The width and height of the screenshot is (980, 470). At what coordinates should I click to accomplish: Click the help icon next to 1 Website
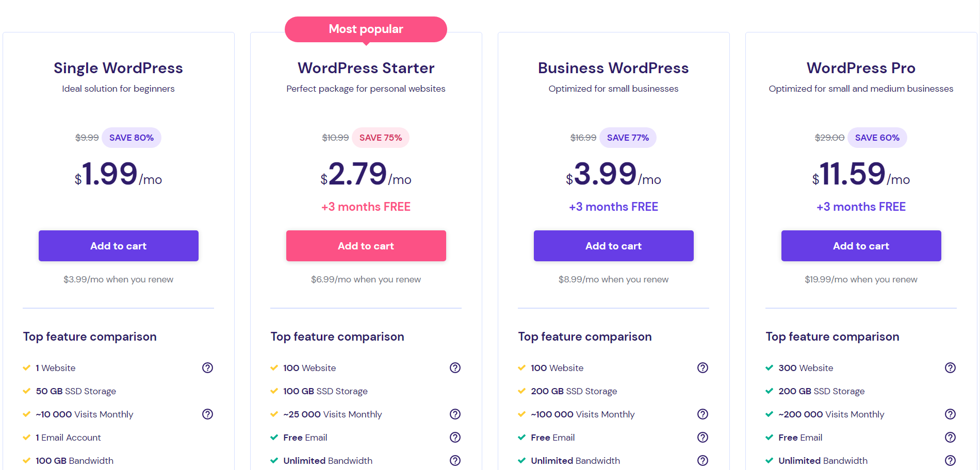click(207, 367)
